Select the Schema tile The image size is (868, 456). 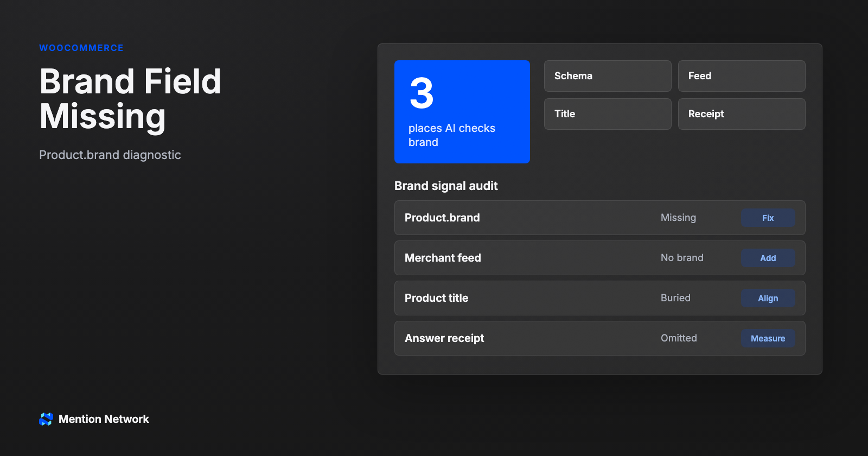click(608, 76)
